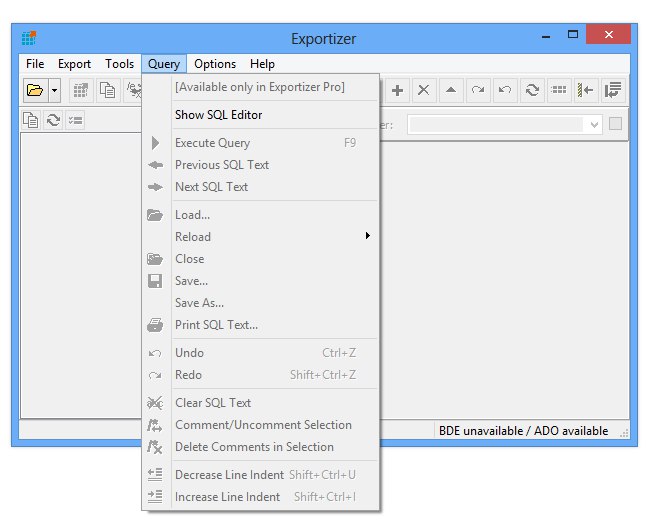Choose Undo menu item
657x527 pixels.
tap(261, 353)
